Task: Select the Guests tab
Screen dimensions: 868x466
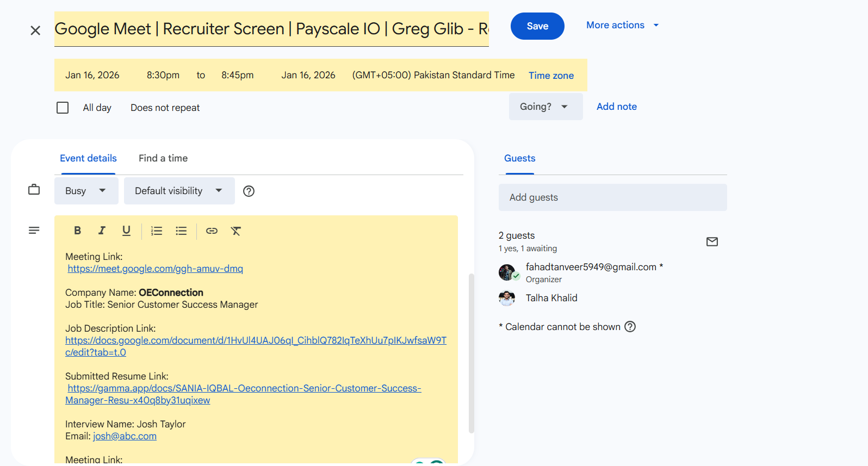Action: pyautogui.click(x=520, y=158)
